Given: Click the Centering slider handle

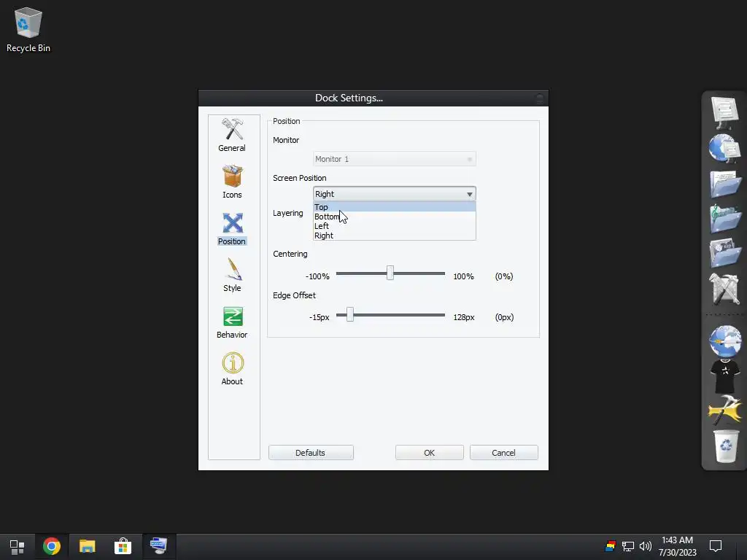Looking at the screenshot, I should (390, 273).
